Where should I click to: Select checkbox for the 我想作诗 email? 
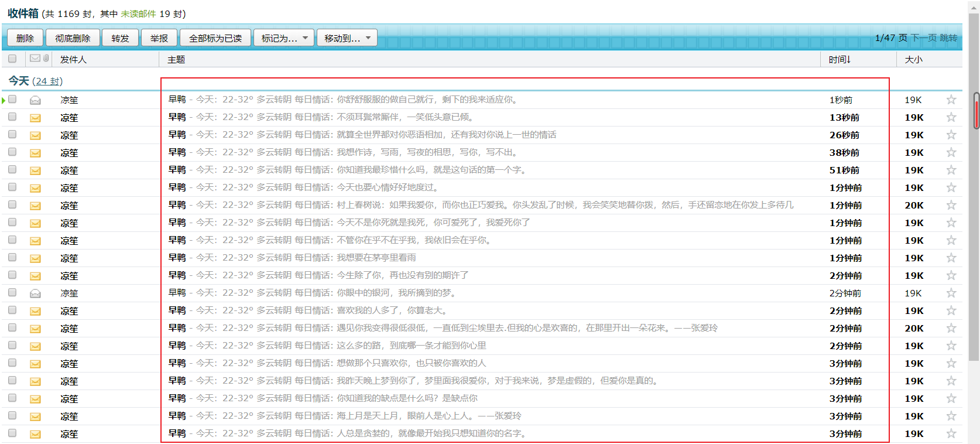tap(12, 152)
